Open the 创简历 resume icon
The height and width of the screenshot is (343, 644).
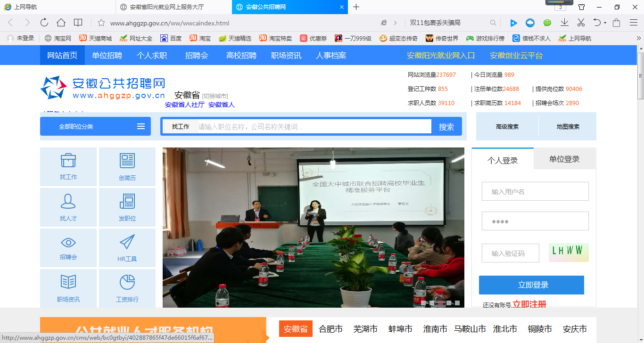[127, 161]
